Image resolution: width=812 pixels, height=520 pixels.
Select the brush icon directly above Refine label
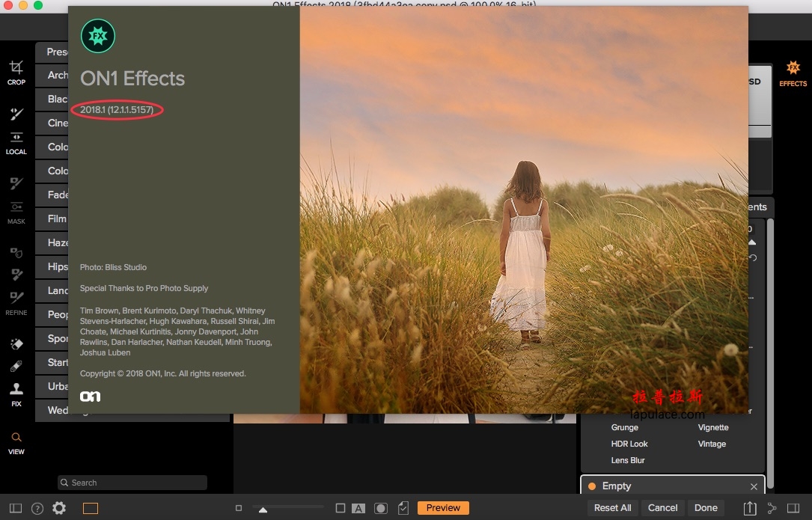[16, 297]
